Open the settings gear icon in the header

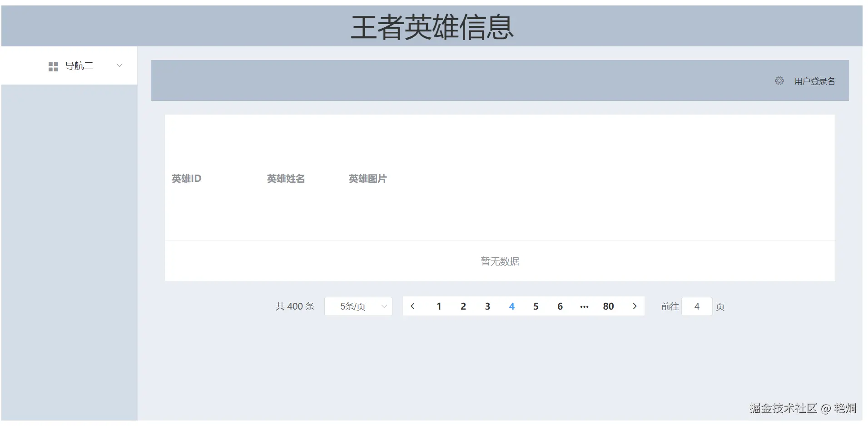(x=779, y=80)
